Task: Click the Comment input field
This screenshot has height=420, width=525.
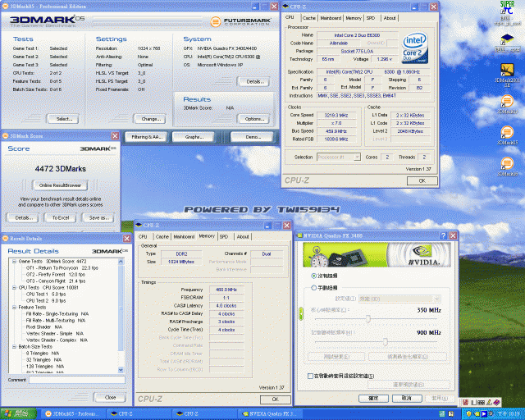Action: [x=76, y=380]
